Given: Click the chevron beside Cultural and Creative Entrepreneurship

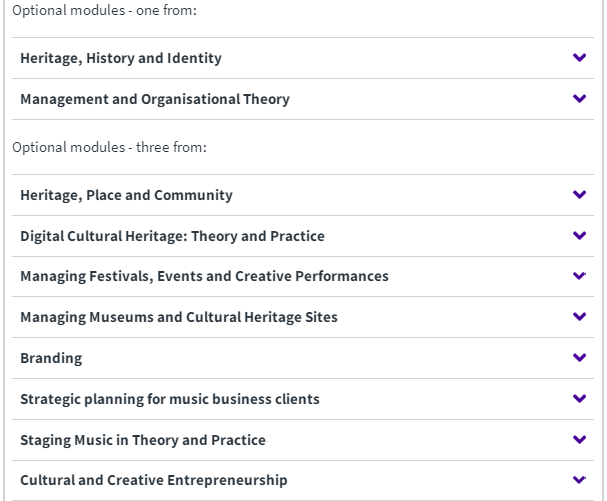Looking at the screenshot, I should click(579, 480).
